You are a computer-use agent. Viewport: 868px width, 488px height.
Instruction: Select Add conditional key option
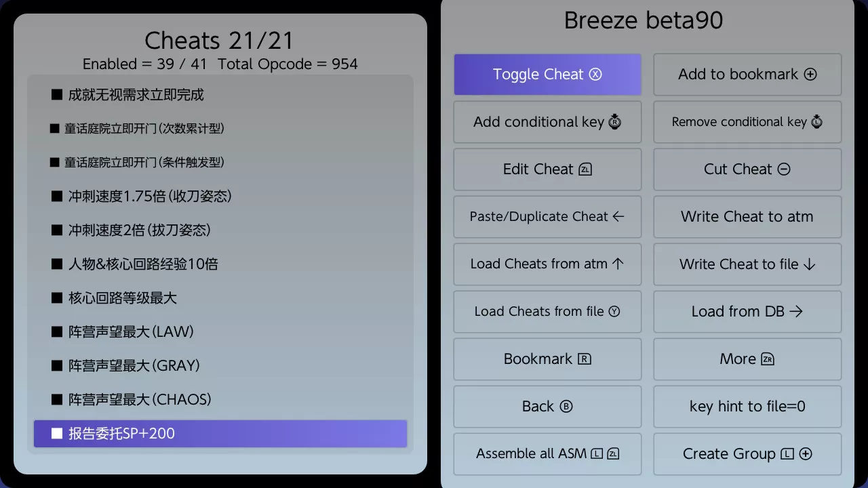coord(547,122)
